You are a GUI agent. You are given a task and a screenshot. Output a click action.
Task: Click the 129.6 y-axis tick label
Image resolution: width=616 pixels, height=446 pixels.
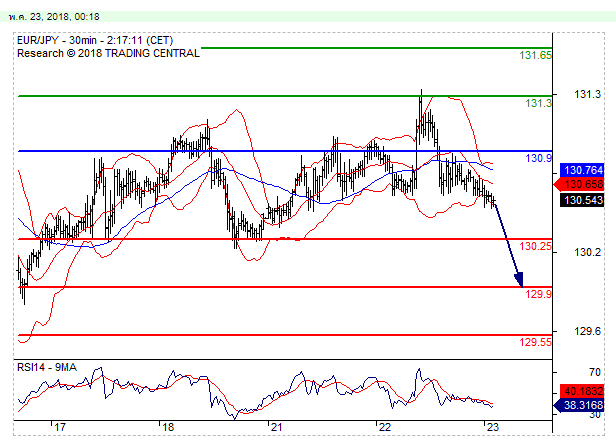coord(587,331)
